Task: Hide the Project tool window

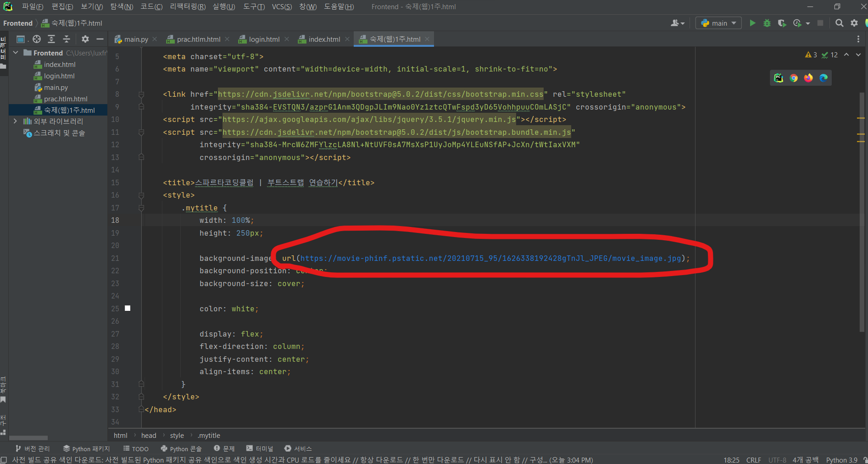Action: pos(100,39)
